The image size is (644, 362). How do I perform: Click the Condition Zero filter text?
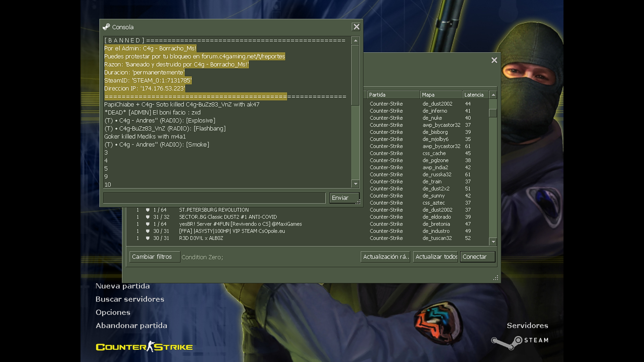point(202,257)
